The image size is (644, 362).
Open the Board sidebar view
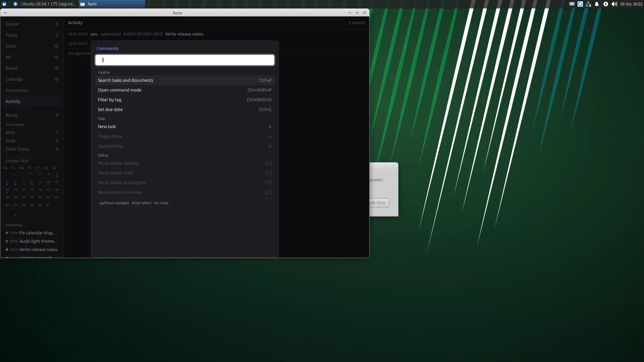(32, 68)
